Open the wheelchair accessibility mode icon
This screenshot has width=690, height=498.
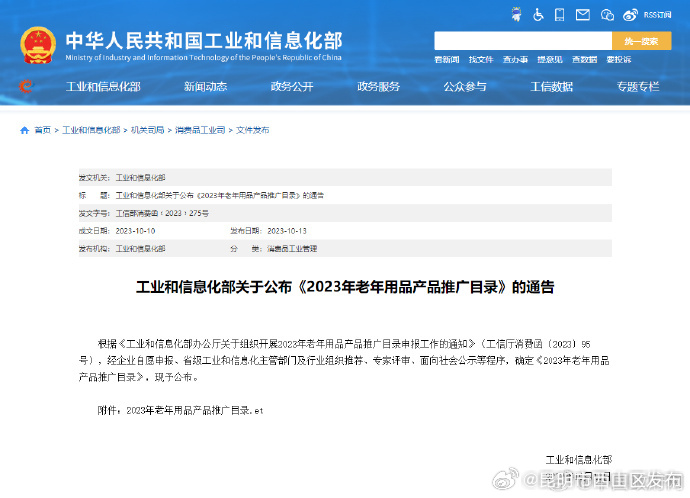[x=538, y=15]
